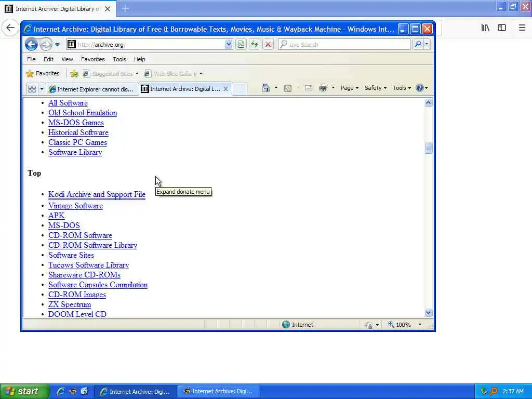Image resolution: width=532 pixels, height=399 pixels.
Task: Click the Quick Tabs grid icon
Action: tap(32, 89)
